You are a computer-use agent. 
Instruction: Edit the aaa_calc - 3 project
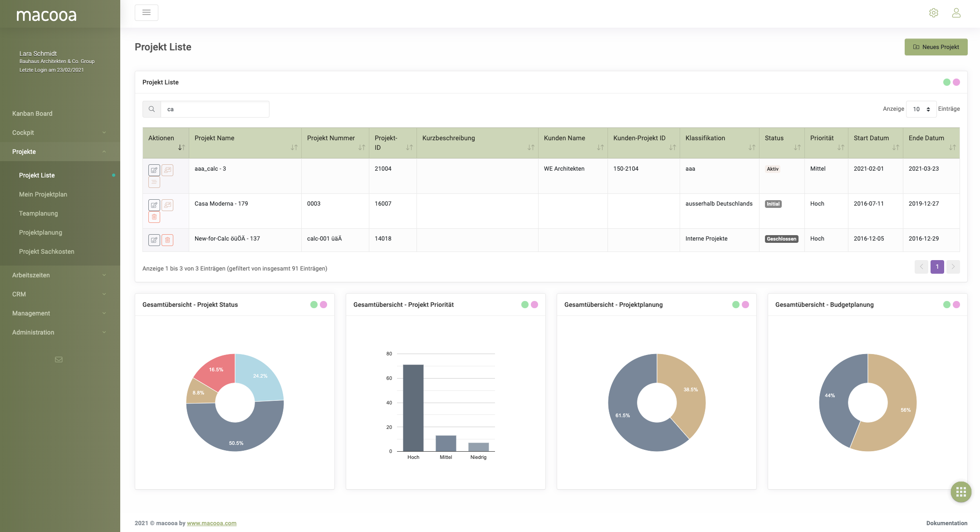click(x=154, y=170)
